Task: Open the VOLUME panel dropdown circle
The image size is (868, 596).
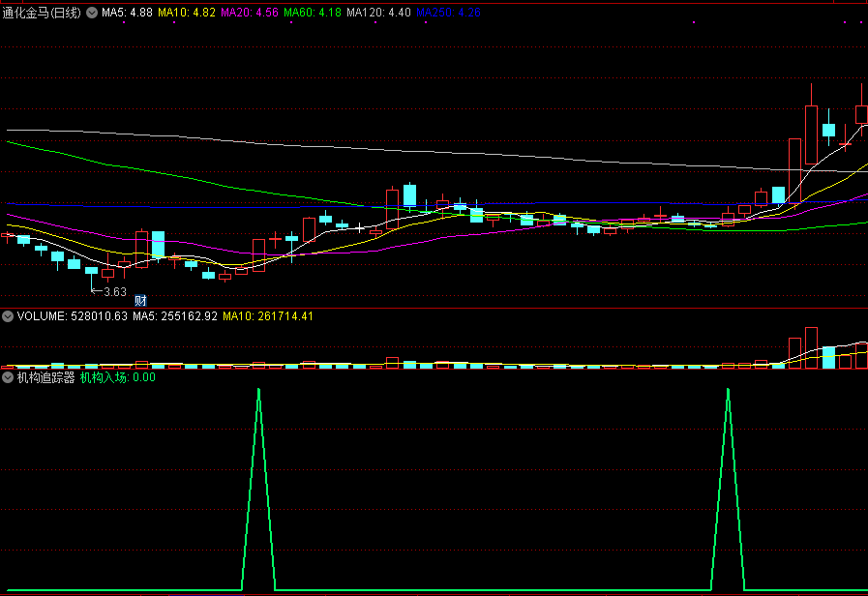Action: pyautogui.click(x=8, y=316)
